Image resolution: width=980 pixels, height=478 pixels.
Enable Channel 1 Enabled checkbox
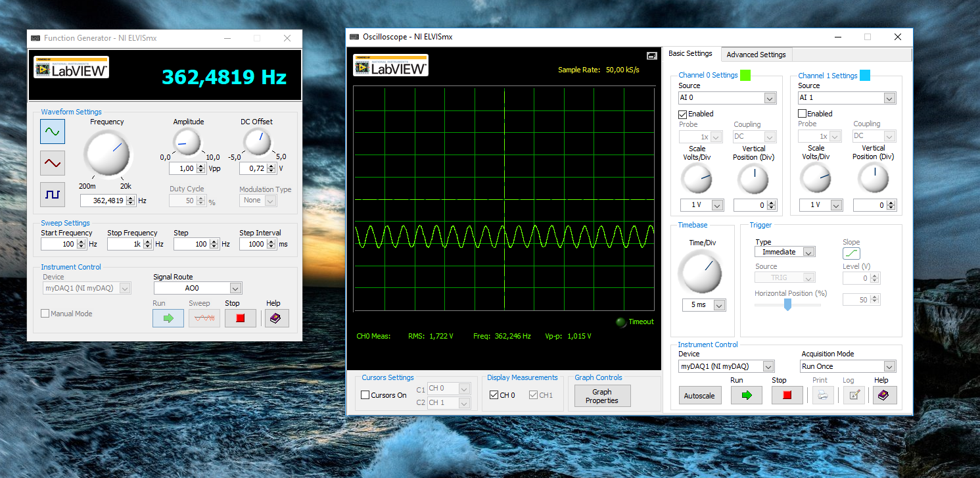pos(803,114)
